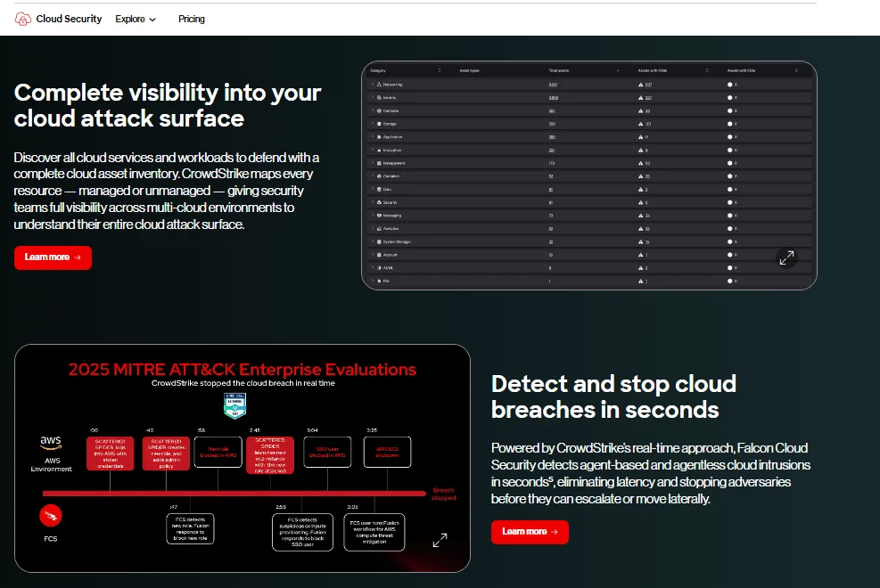Open the Explore dropdown menu
Viewport: 880px width, 588px height.
pos(136,19)
